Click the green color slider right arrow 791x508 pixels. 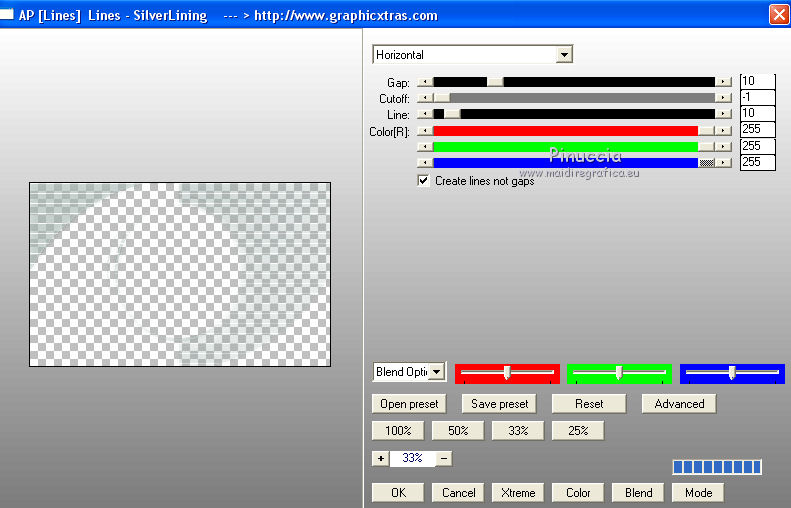(x=723, y=147)
